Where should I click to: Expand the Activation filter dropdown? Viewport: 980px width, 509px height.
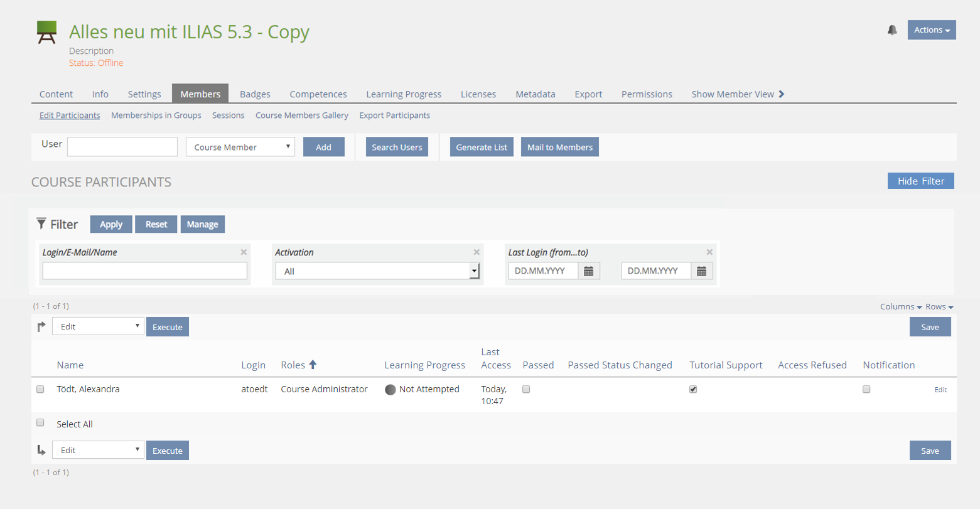377,271
